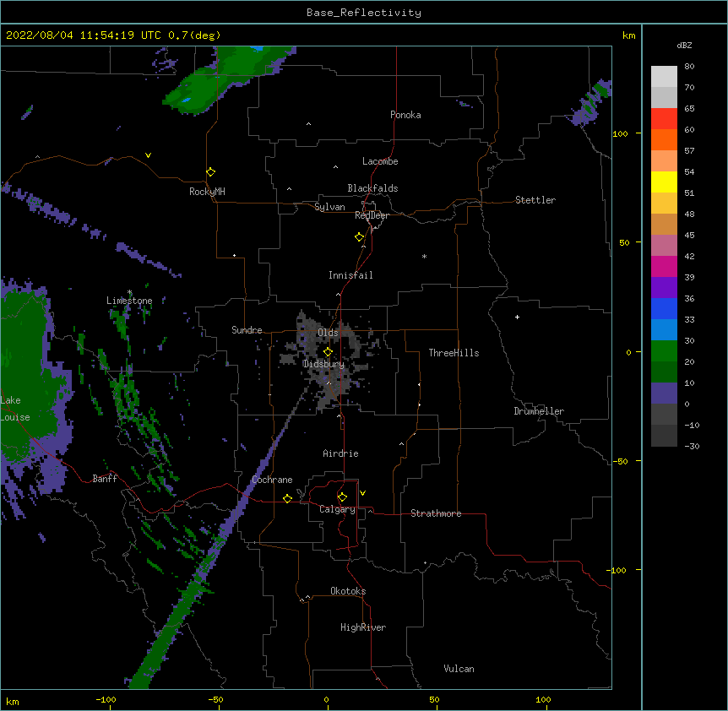Pick the purple 39 dBZ color swatch
Viewport: 728px width, 711px height.
coord(664,288)
